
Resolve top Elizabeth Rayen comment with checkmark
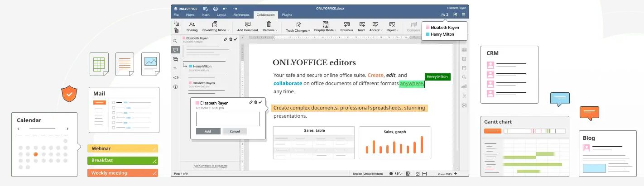click(235, 39)
